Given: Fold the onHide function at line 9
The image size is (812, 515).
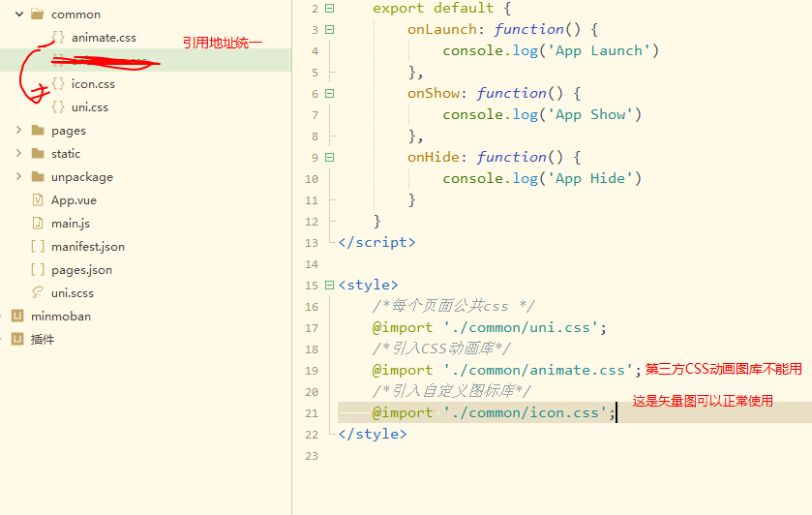Looking at the screenshot, I should (329, 157).
